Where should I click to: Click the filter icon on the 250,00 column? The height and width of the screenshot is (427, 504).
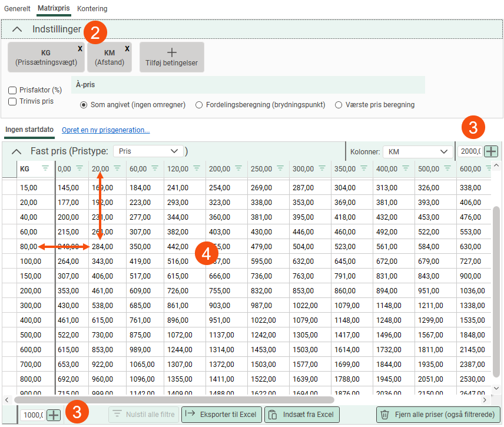pos(280,168)
